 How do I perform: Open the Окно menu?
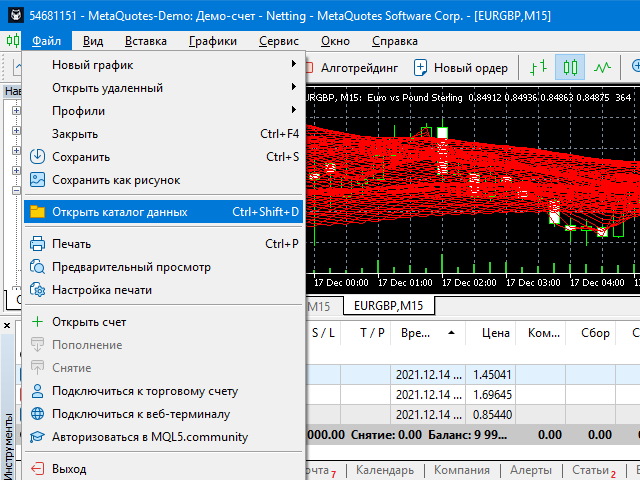(335, 41)
